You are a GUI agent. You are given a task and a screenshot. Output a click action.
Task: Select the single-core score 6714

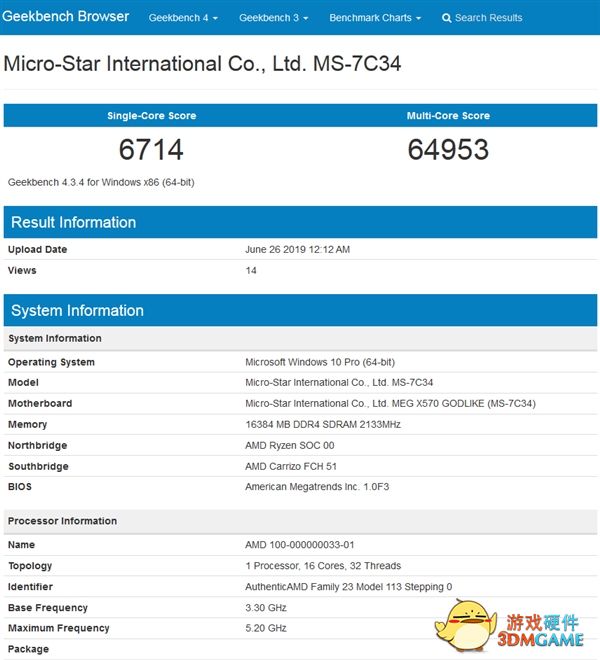click(151, 149)
